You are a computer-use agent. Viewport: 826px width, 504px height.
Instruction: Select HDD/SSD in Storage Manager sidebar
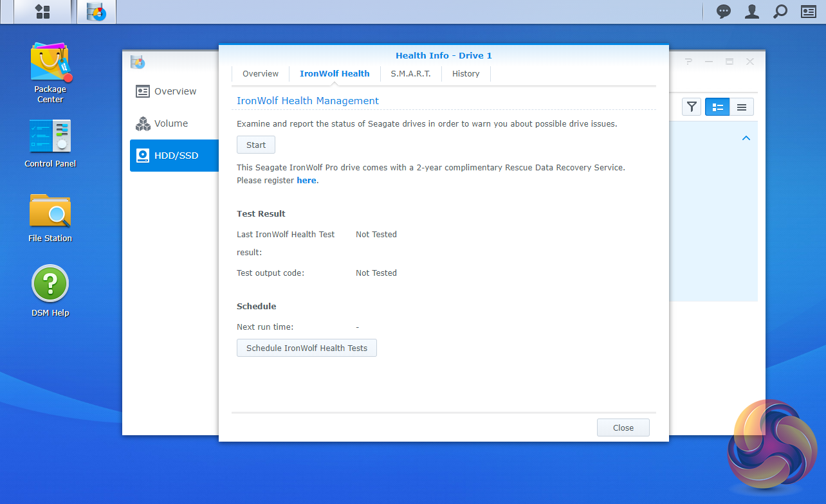(174, 156)
